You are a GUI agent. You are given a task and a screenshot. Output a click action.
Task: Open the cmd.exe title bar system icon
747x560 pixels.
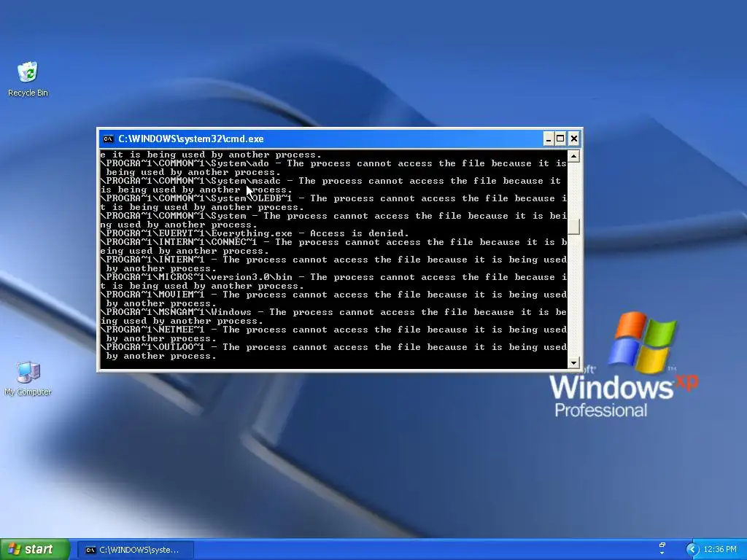point(108,139)
